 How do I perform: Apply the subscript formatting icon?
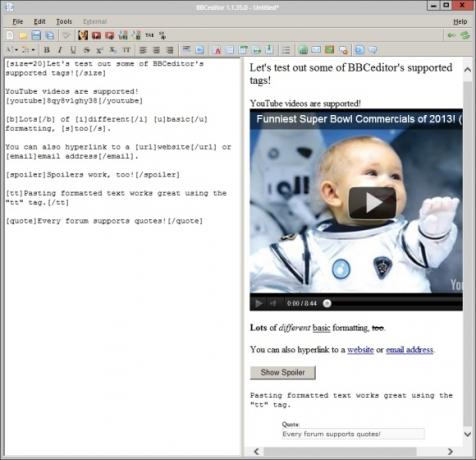[113, 50]
